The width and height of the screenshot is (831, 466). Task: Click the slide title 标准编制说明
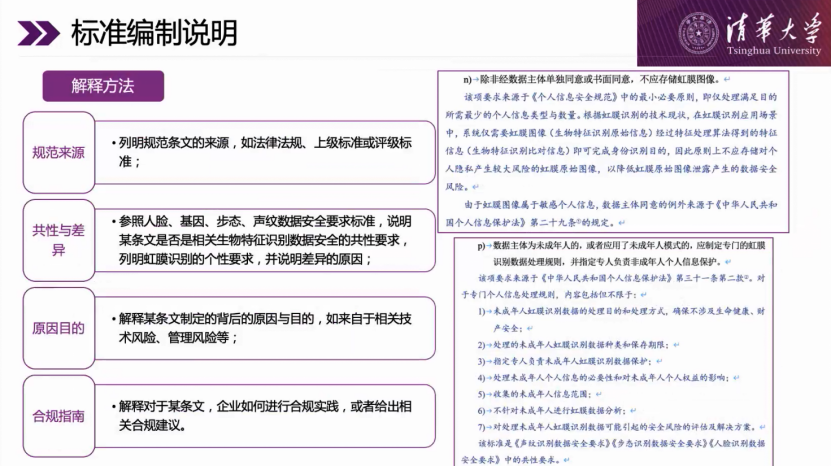coord(154,33)
